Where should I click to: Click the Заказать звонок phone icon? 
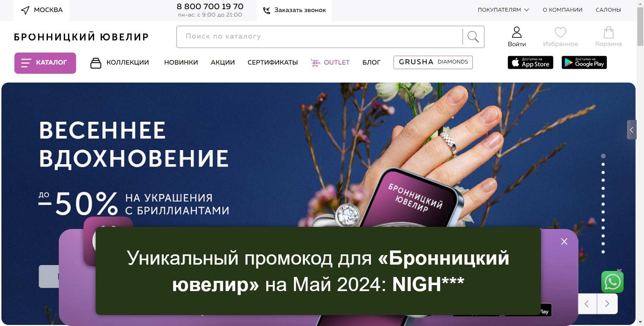coord(266,11)
